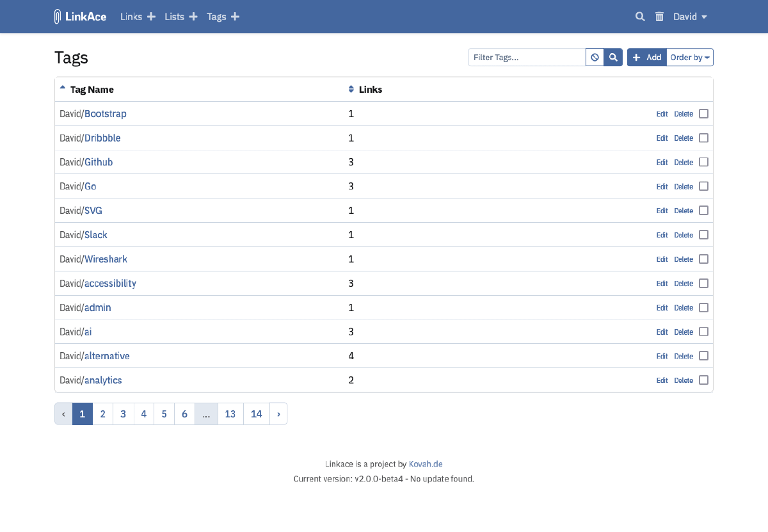Viewport: 768px width, 532px height.
Task: Open search using the magnifying glass icon
Action: point(639,17)
